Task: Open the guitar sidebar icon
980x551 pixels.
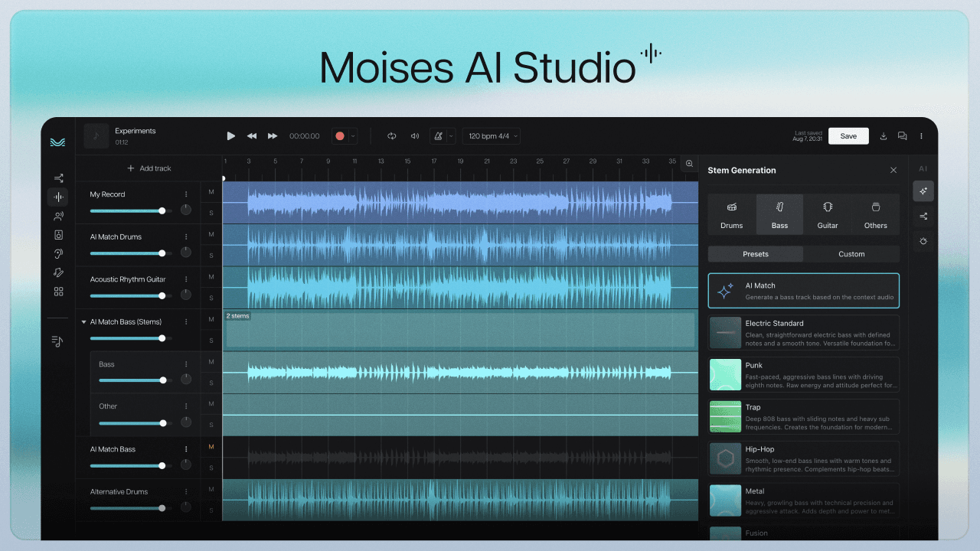Action: click(x=58, y=272)
